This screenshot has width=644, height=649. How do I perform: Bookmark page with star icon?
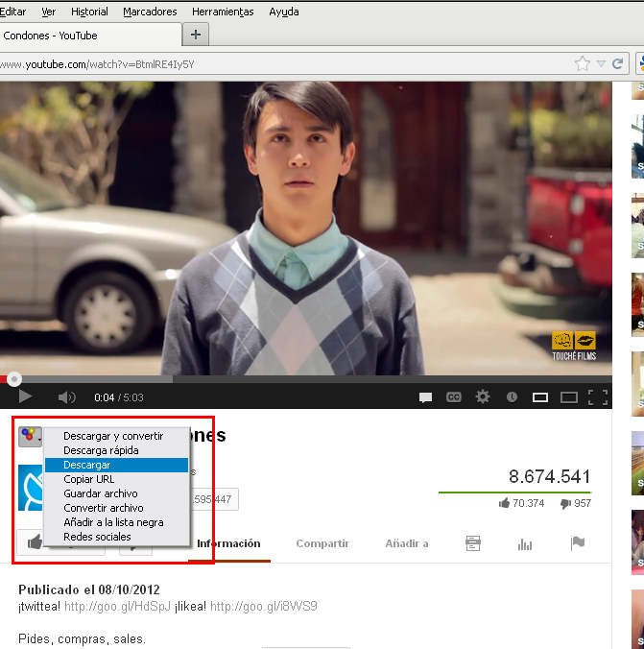pyautogui.click(x=583, y=63)
